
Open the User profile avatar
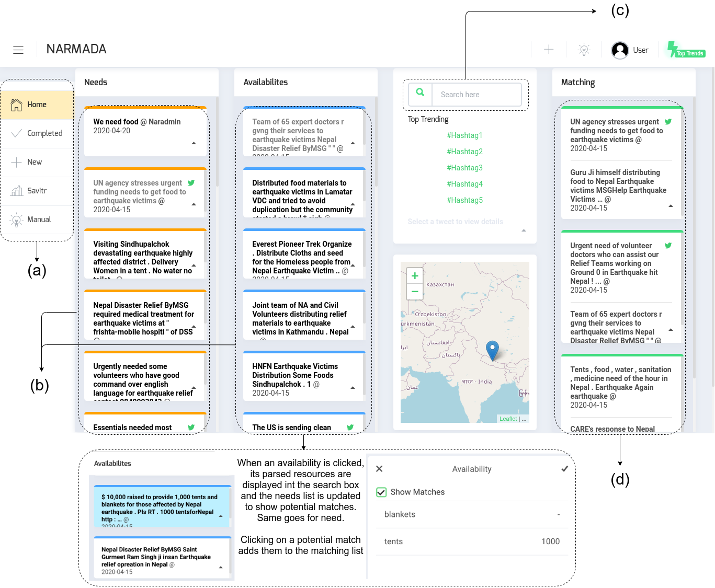620,50
